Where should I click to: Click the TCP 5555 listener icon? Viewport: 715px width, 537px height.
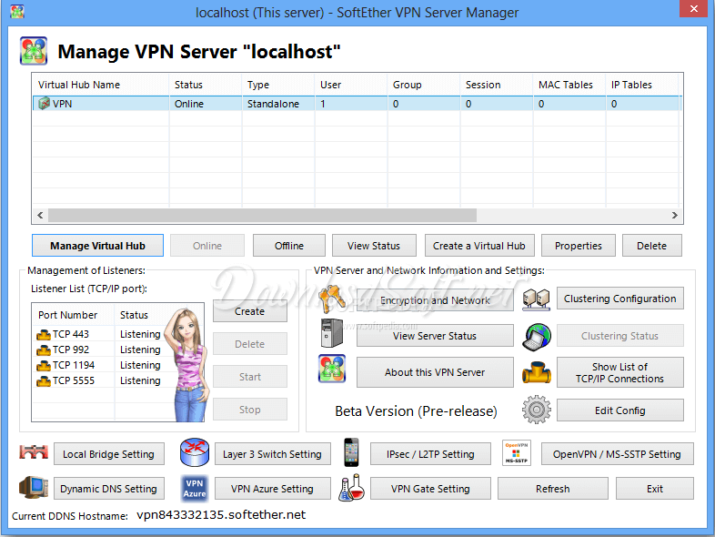pos(43,382)
